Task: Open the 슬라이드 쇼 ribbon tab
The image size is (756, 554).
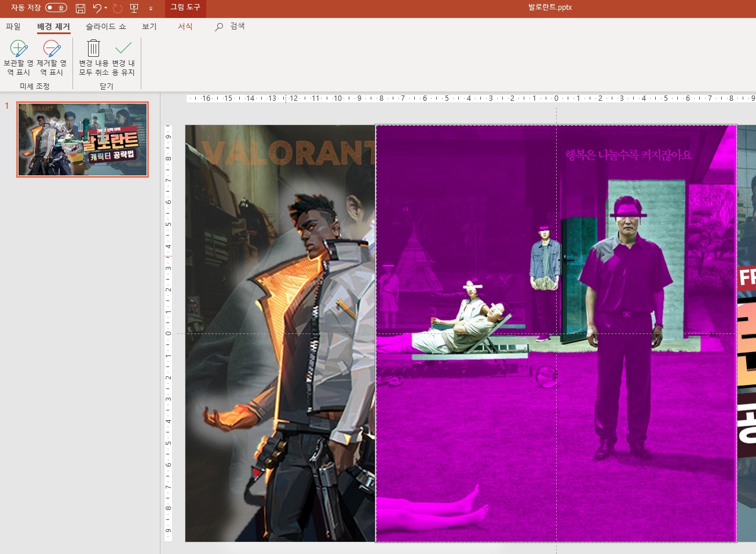Action: coord(106,27)
